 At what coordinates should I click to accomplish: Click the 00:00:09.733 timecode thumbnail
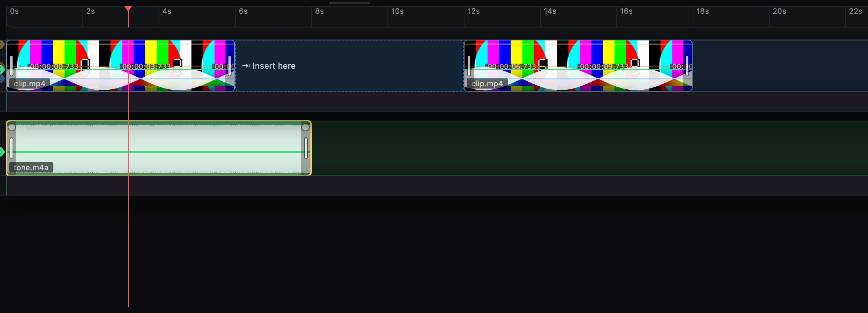[604, 66]
